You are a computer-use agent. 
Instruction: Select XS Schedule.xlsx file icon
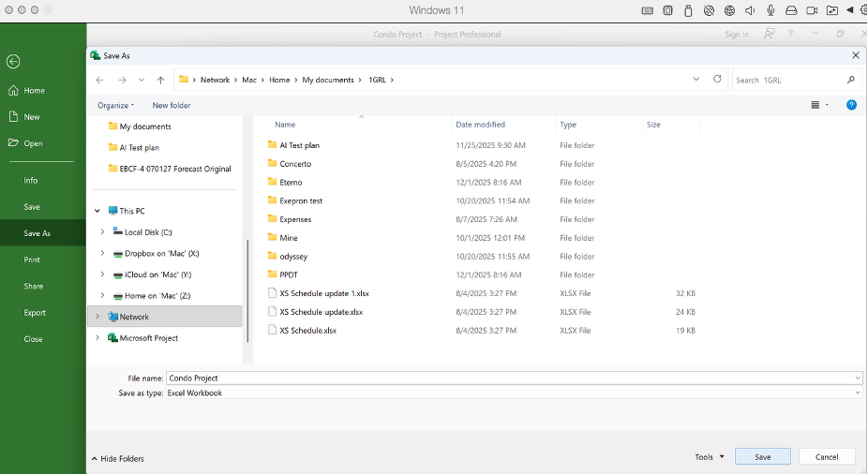click(x=272, y=330)
